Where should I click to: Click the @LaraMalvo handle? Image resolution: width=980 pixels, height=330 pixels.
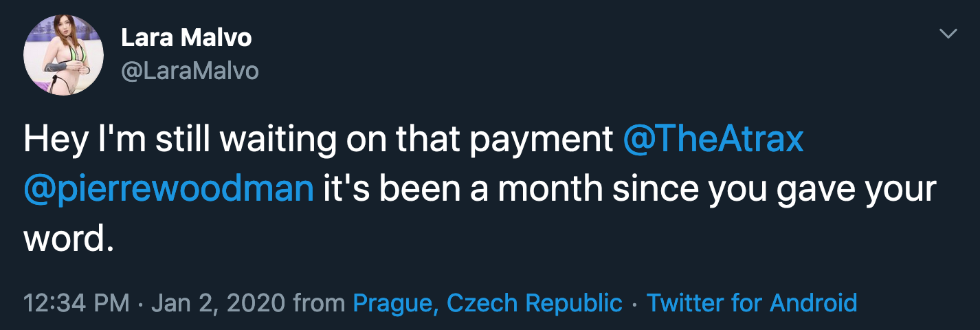[190, 70]
